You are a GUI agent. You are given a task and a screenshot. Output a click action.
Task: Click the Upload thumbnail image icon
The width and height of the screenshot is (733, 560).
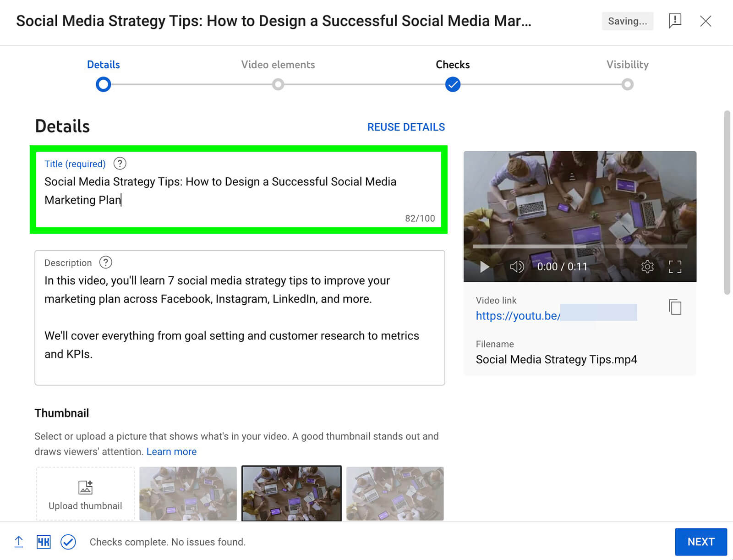point(85,487)
